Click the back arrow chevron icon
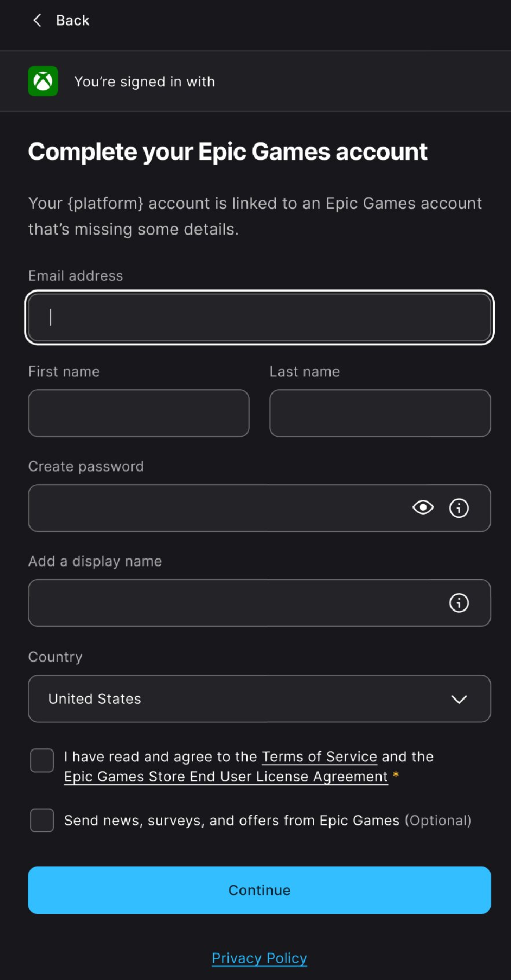Image resolution: width=511 pixels, height=980 pixels. [37, 21]
